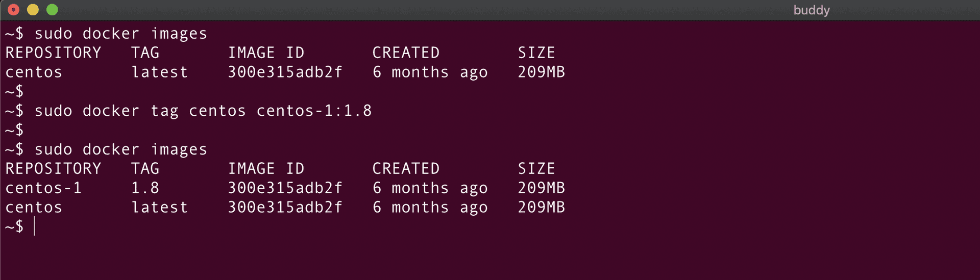Click the SIZE header in the first listing

pyautogui.click(x=536, y=53)
